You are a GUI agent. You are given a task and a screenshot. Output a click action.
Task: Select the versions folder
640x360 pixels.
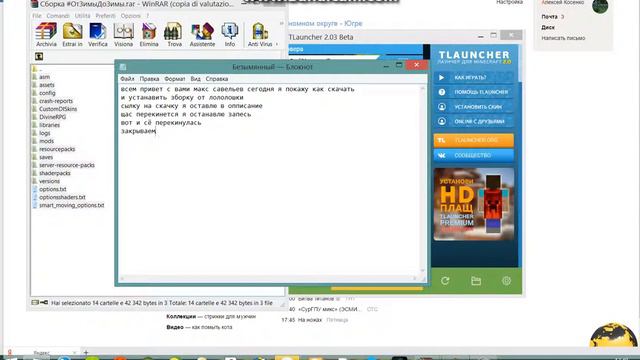[49, 181]
